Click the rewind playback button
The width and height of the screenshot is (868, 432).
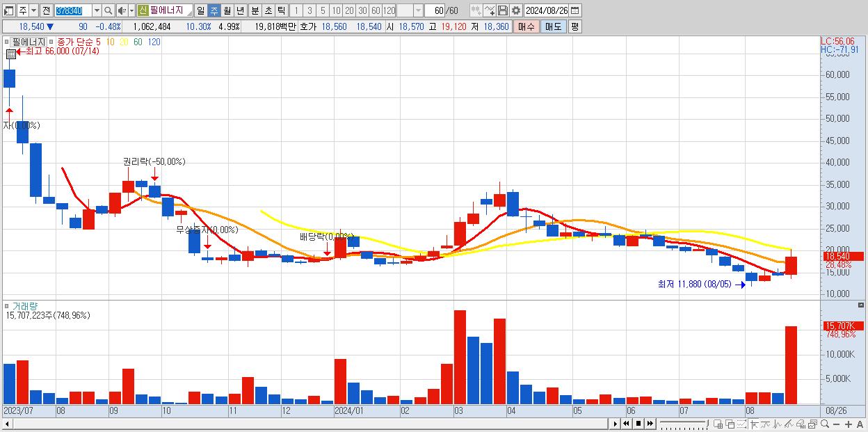pyautogui.click(x=626, y=424)
